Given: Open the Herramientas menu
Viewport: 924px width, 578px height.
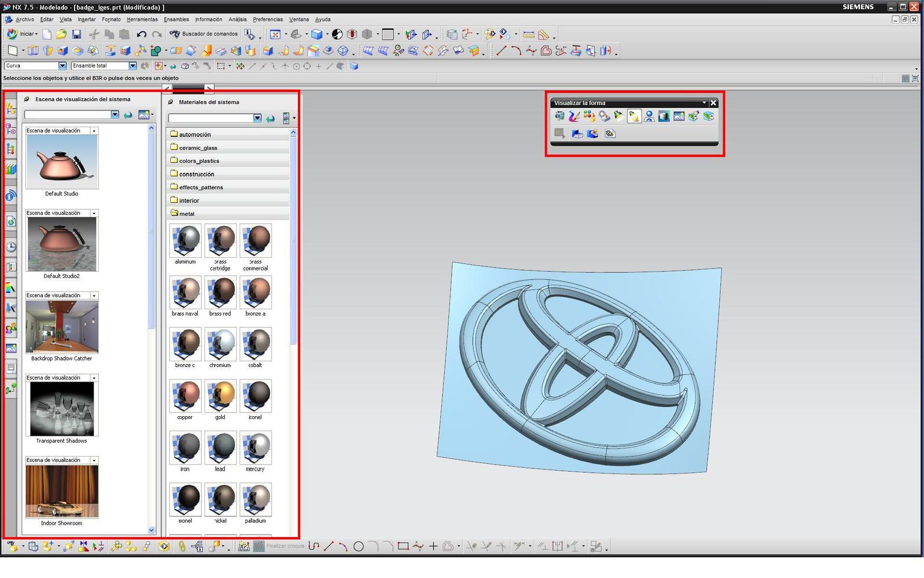Looking at the screenshot, I should (x=142, y=19).
